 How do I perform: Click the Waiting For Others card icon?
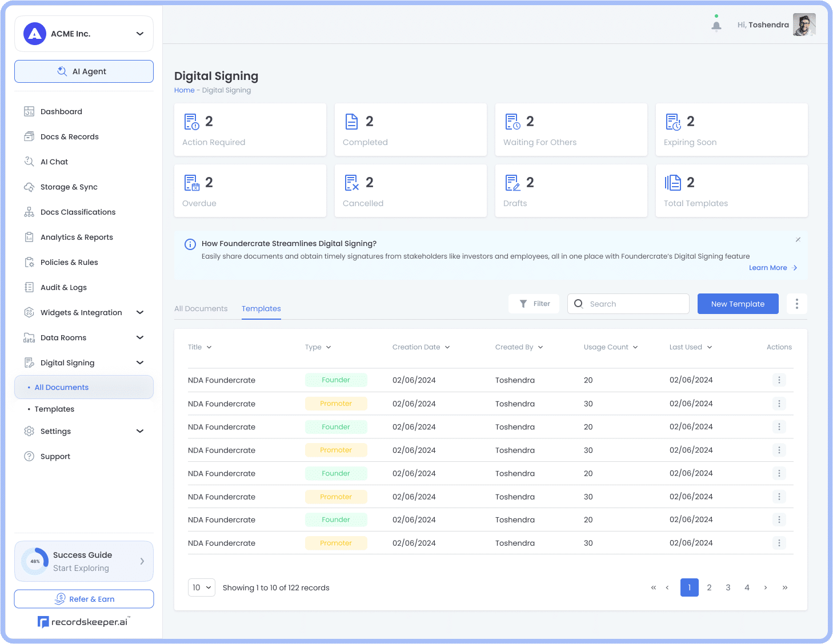point(512,122)
